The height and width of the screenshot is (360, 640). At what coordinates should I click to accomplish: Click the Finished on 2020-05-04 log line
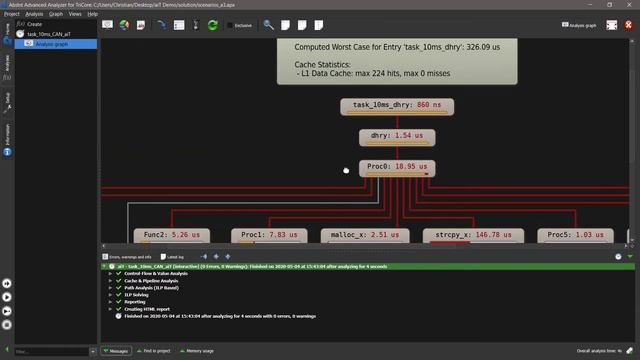[x=220, y=316]
